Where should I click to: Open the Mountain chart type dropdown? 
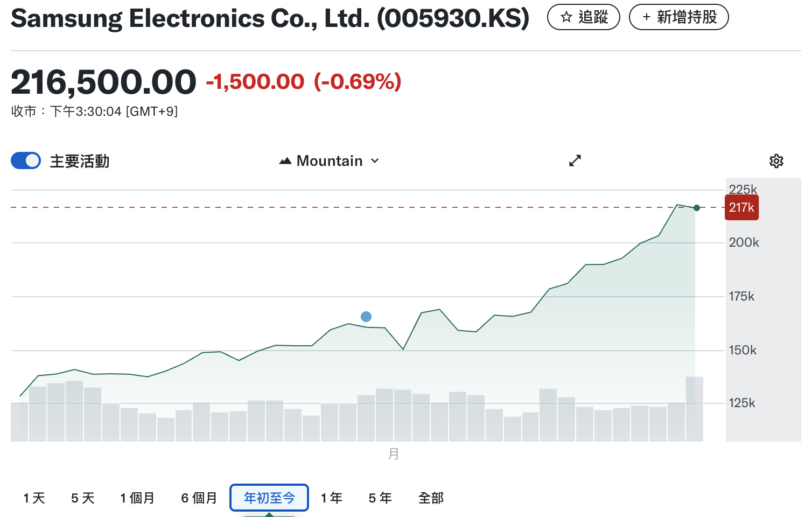330,161
